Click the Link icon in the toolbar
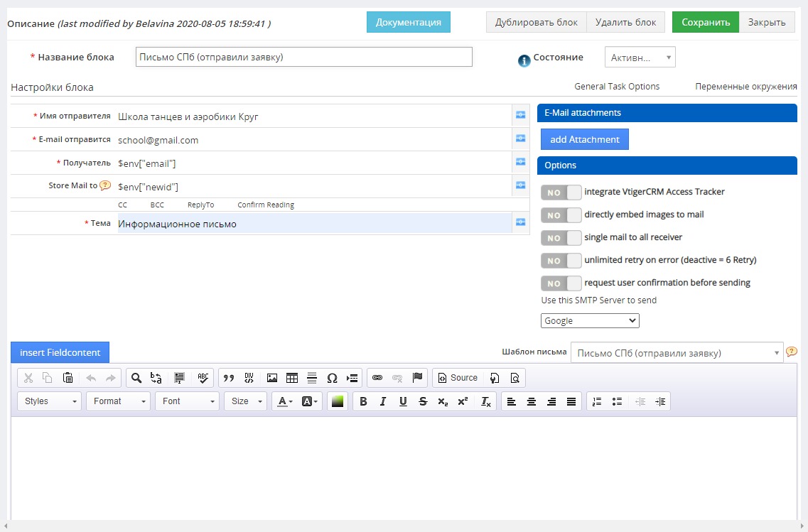This screenshot has width=808, height=532. tap(377, 378)
